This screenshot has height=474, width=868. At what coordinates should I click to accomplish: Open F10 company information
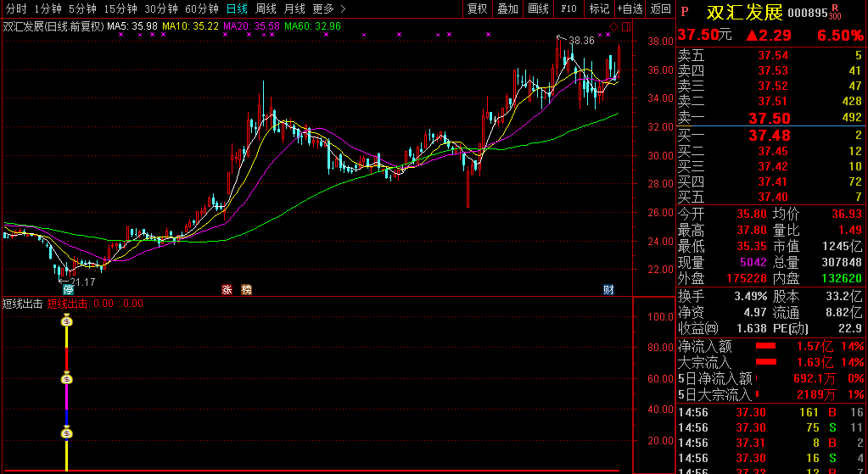point(568,8)
